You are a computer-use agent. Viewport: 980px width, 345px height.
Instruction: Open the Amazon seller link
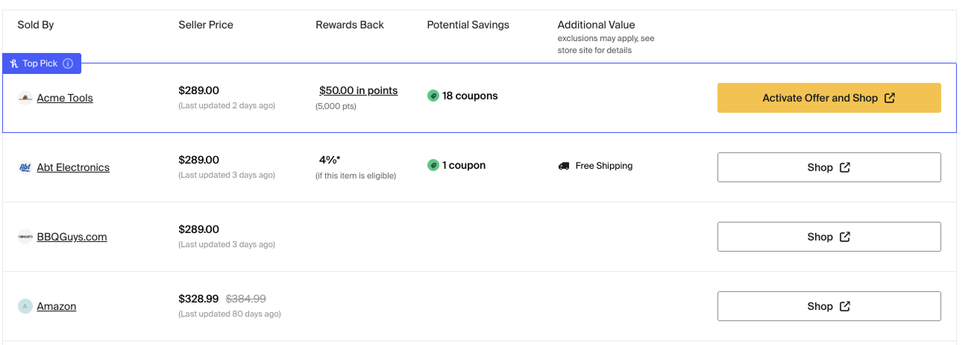point(57,306)
